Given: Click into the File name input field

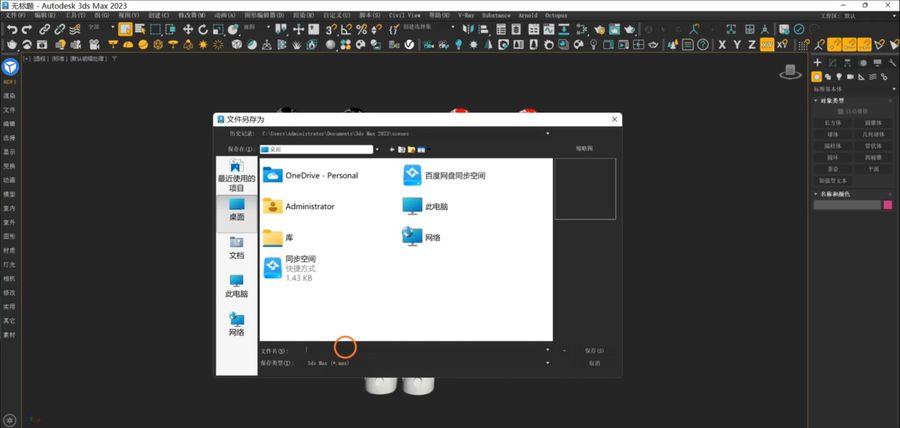Looking at the screenshot, I should [x=423, y=349].
